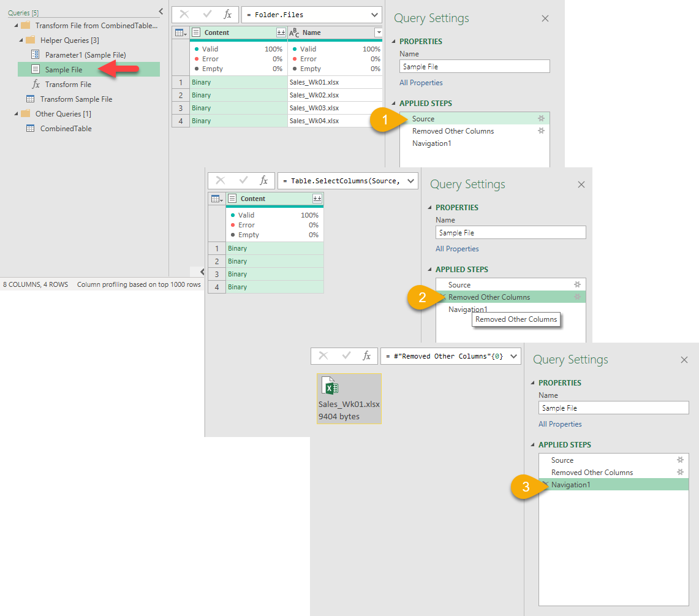
Task: Collapse the Queries pane with the chevron arrow
Action: point(161,11)
